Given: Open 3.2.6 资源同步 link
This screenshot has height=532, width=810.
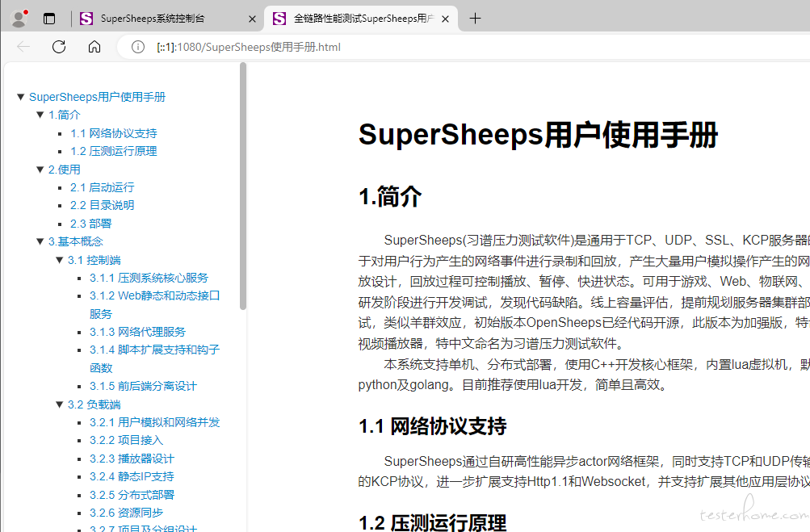Looking at the screenshot, I should coord(127,513).
